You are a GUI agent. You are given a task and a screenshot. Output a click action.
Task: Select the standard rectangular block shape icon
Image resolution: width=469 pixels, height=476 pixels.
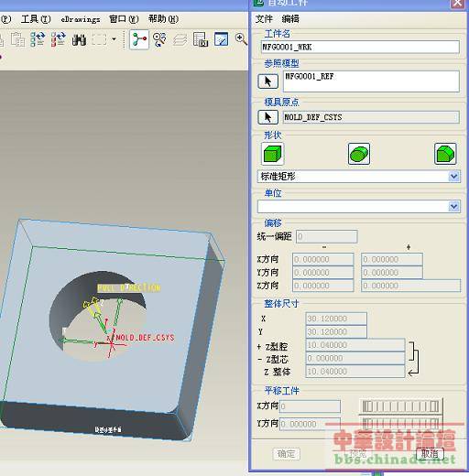point(272,154)
